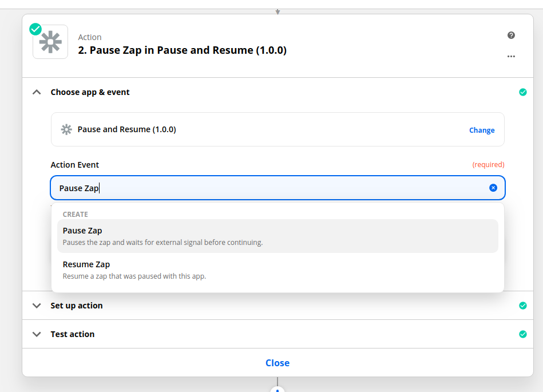
Task: Click Change to switch the app
Action: [482, 130]
